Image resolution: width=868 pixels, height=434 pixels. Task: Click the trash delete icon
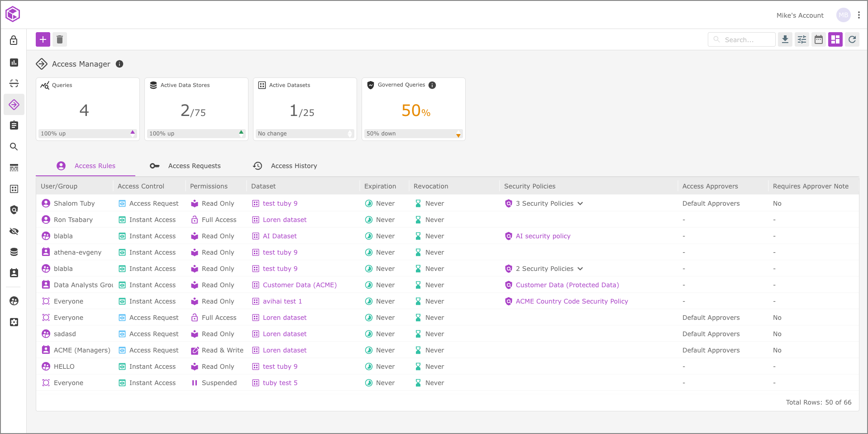pos(60,39)
